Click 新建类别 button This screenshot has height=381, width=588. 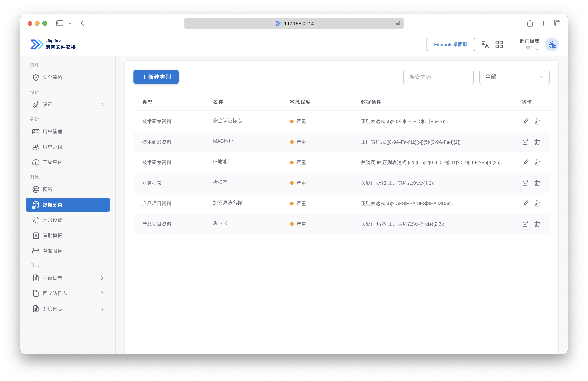click(156, 77)
